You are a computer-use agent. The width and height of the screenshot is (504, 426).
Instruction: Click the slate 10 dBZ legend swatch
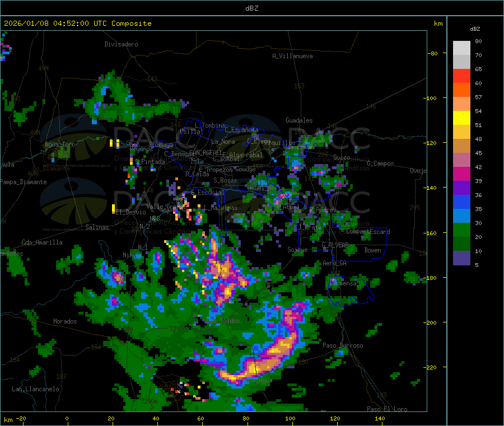pos(461,258)
